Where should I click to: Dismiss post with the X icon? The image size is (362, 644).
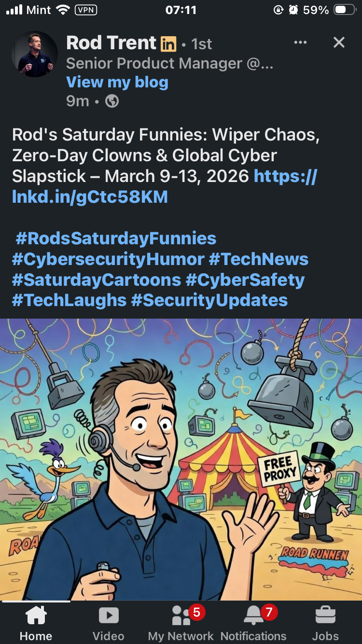click(x=339, y=42)
